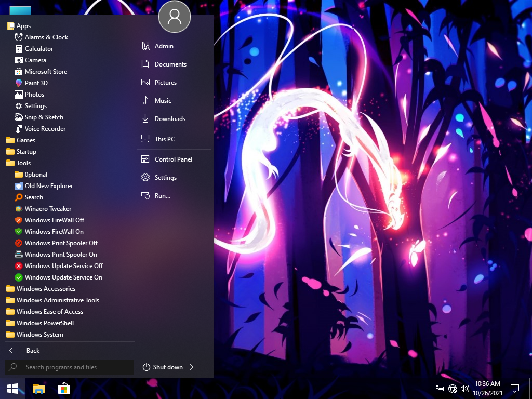Focus the Search programs and files box
The image size is (532, 399).
(69, 367)
